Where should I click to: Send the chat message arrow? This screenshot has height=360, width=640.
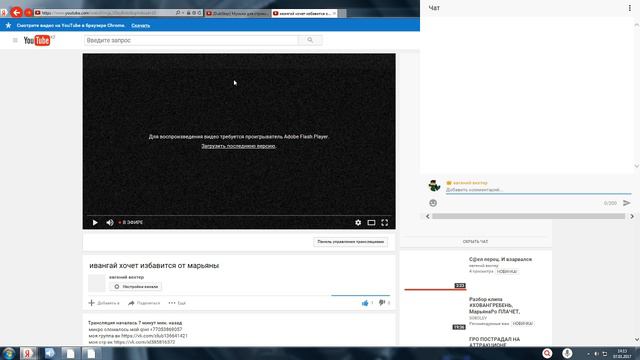[627, 203]
